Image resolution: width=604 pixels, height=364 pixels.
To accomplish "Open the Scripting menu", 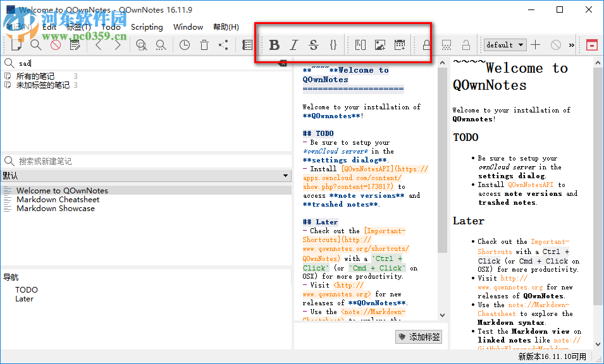I will 147,27.
